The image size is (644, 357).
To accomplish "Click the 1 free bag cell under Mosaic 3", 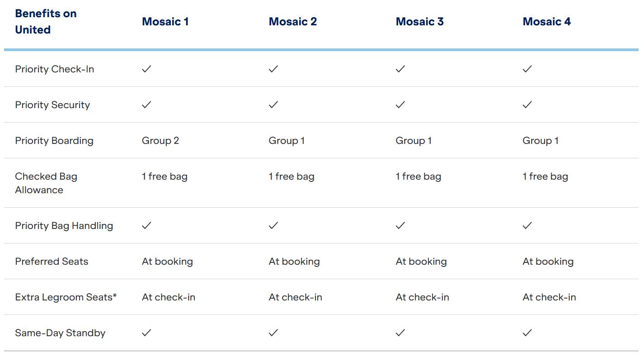I will [418, 176].
